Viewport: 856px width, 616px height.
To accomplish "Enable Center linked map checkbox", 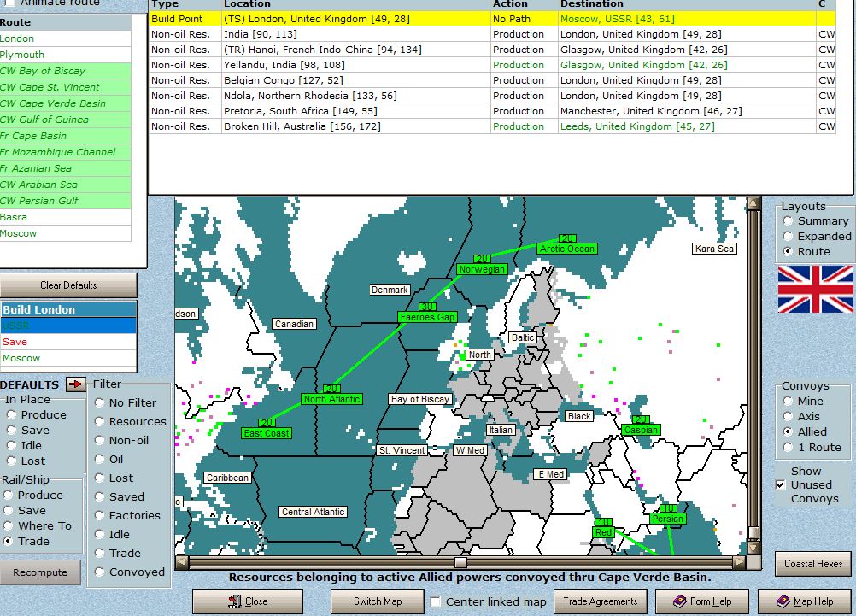I will click(435, 601).
